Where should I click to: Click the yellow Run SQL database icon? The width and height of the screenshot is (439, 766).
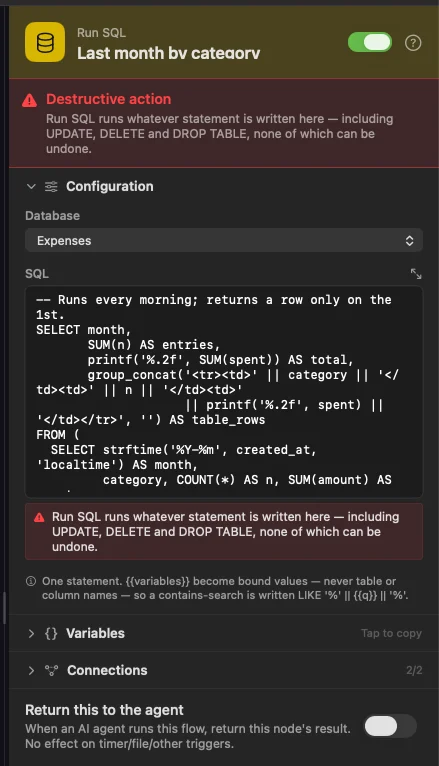pyautogui.click(x=45, y=42)
